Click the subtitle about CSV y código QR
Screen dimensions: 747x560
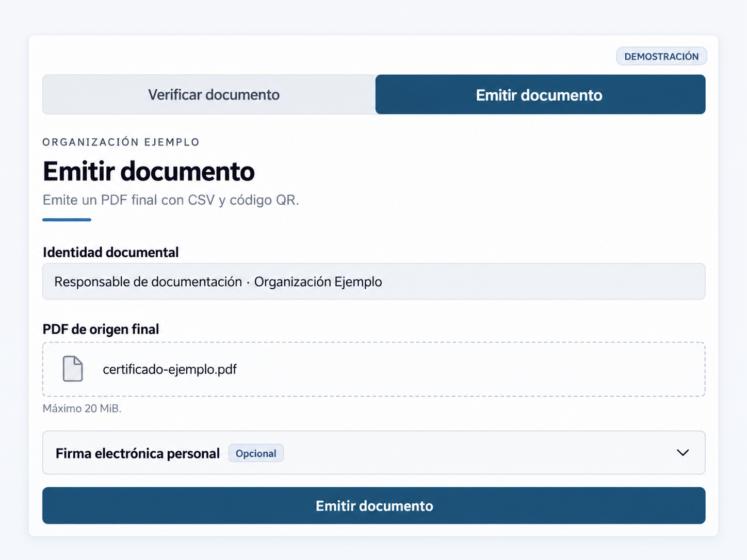(x=171, y=200)
